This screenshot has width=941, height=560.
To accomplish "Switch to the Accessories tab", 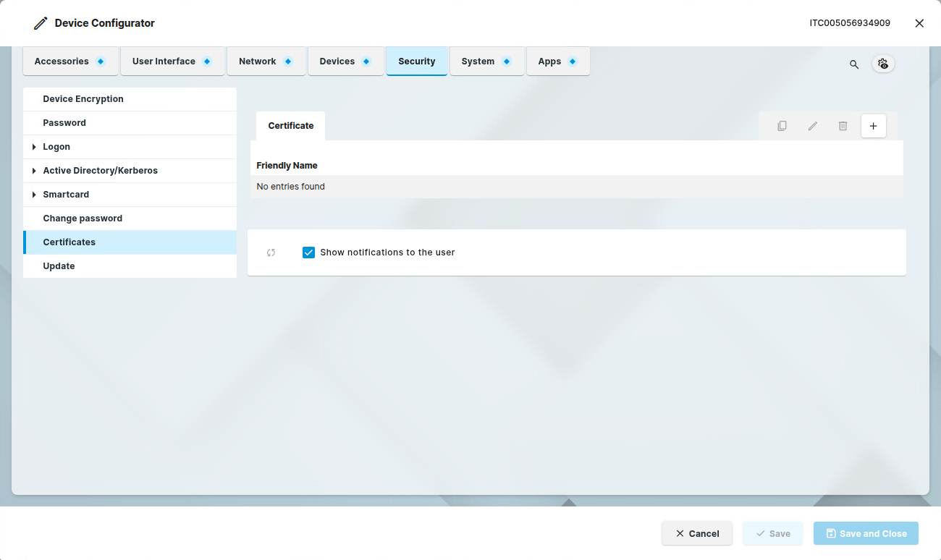I will pyautogui.click(x=62, y=61).
